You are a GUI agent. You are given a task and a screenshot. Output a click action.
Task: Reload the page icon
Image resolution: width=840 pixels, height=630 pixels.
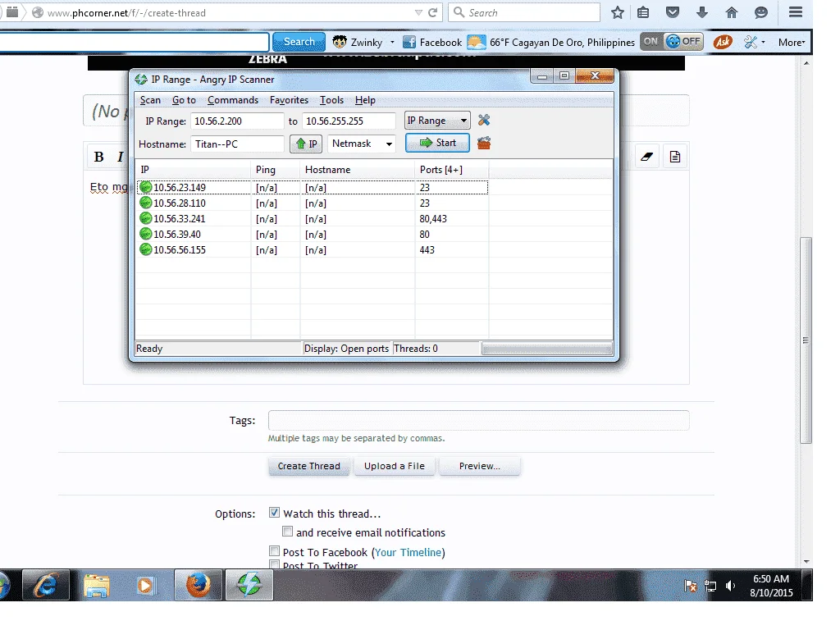point(433,12)
